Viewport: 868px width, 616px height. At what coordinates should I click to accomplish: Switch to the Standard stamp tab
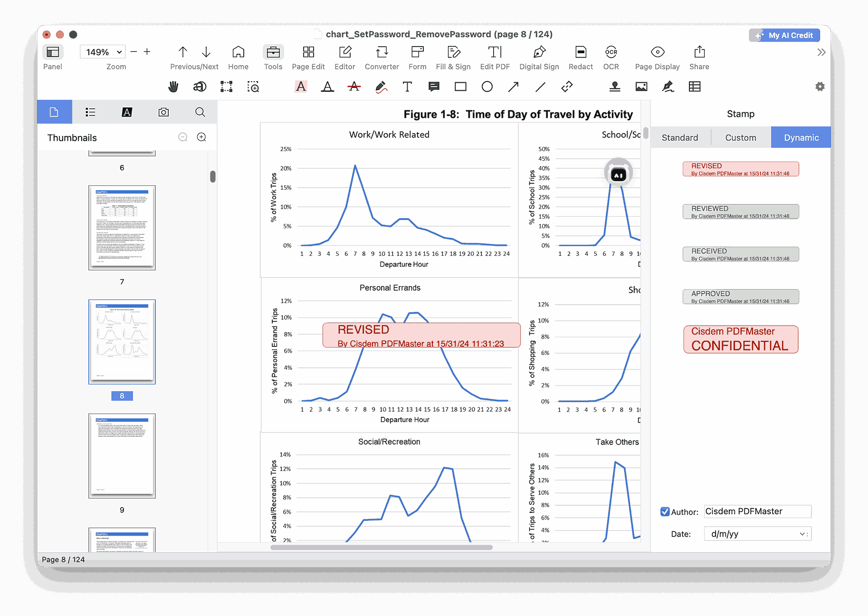(680, 137)
